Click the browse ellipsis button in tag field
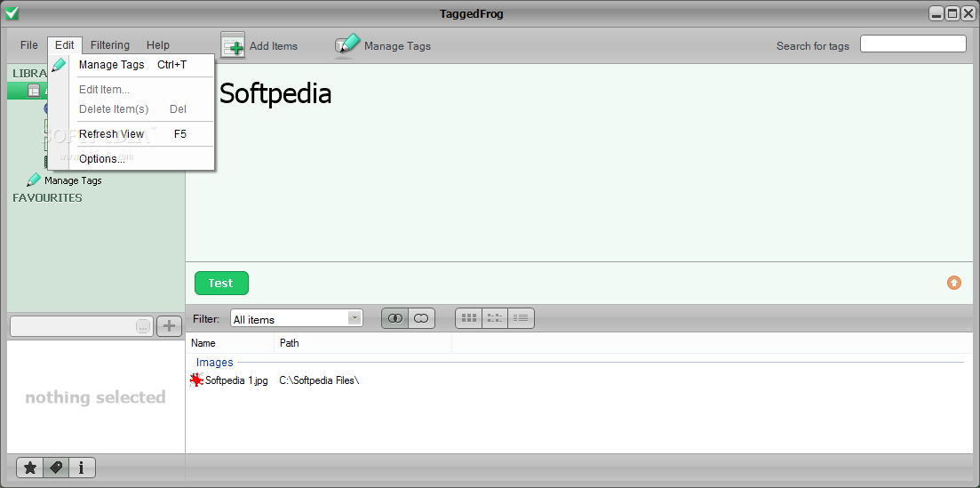This screenshot has width=980, height=488. (143, 326)
